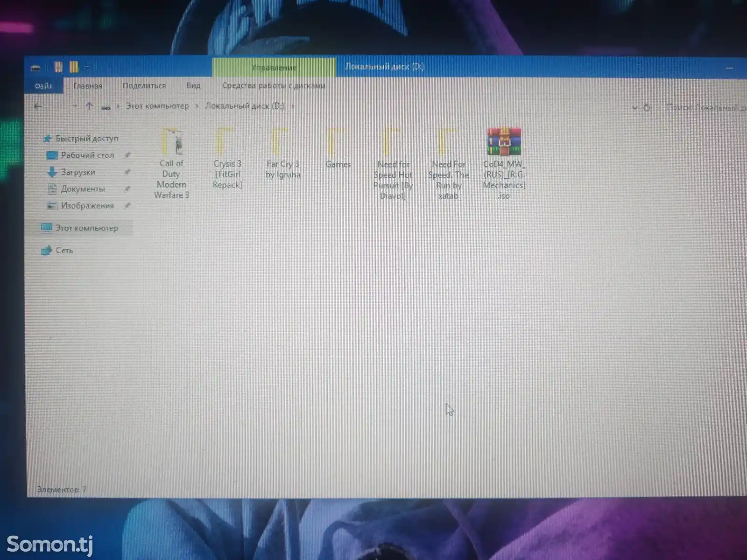Open the Call of Duty Modern Warfare 3 folder icon

(x=172, y=141)
